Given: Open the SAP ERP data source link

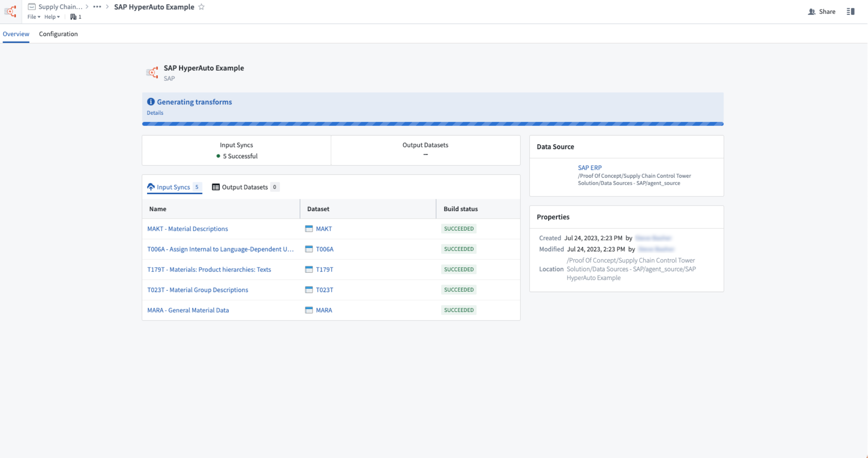Looking at the screenshot, I should (589, 168).
